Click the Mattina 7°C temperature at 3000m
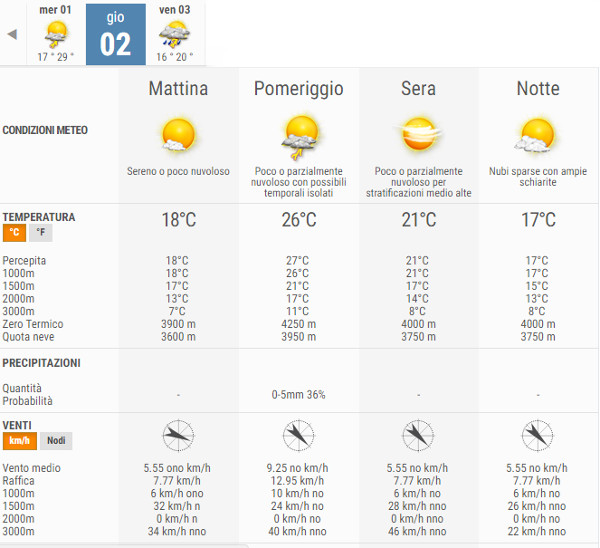Viewport: 600px width, 548px height. click(x=177, y=312)
